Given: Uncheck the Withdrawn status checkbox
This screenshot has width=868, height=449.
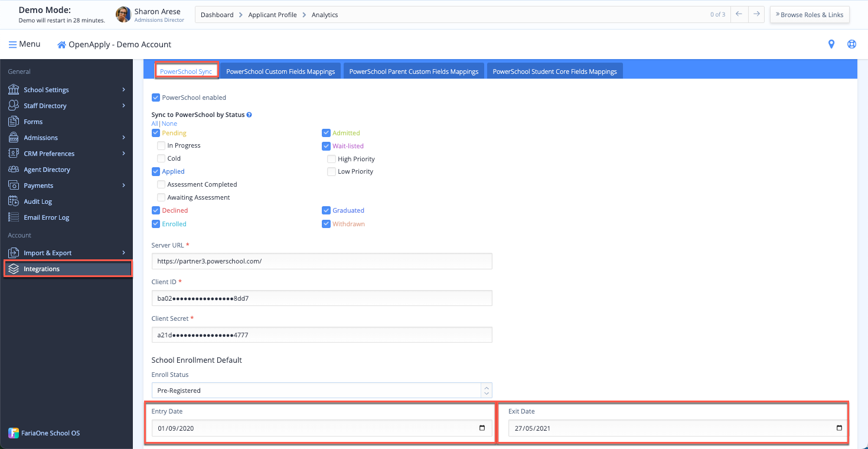Looking at the screenshot, I should pyautogui.click(x=326, y=224).
